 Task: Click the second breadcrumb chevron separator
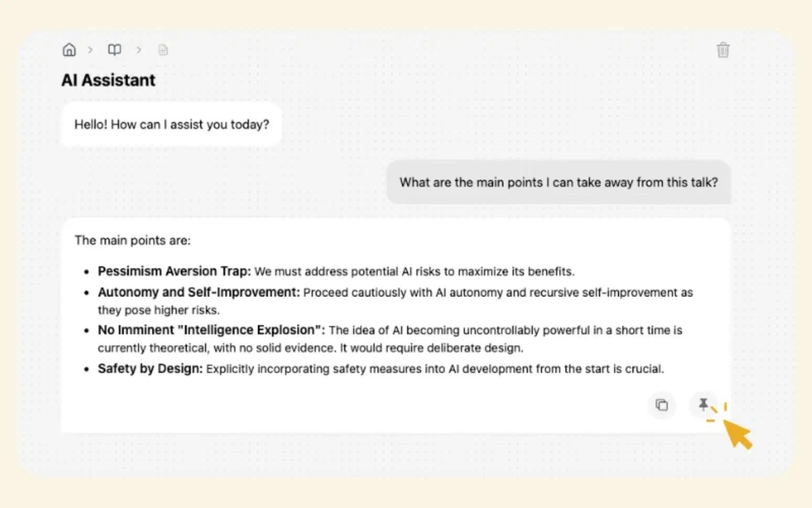click(139, 49)
